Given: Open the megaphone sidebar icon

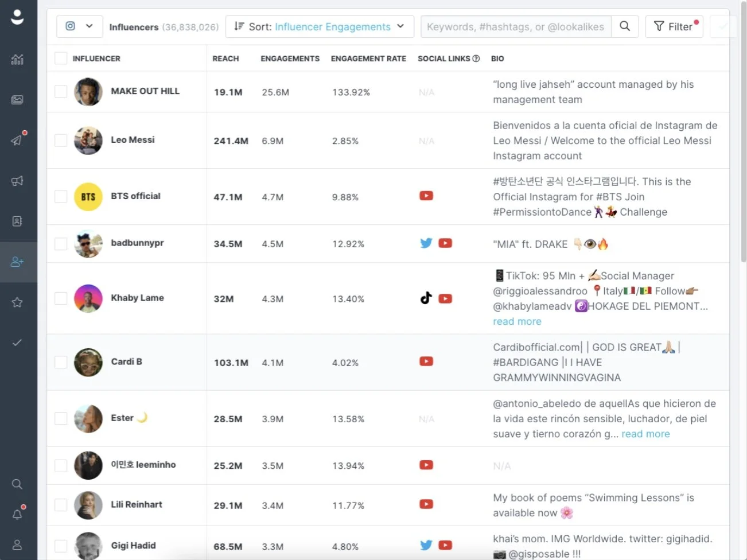Looking at the screenshot, I should click(x=17, y=181).
